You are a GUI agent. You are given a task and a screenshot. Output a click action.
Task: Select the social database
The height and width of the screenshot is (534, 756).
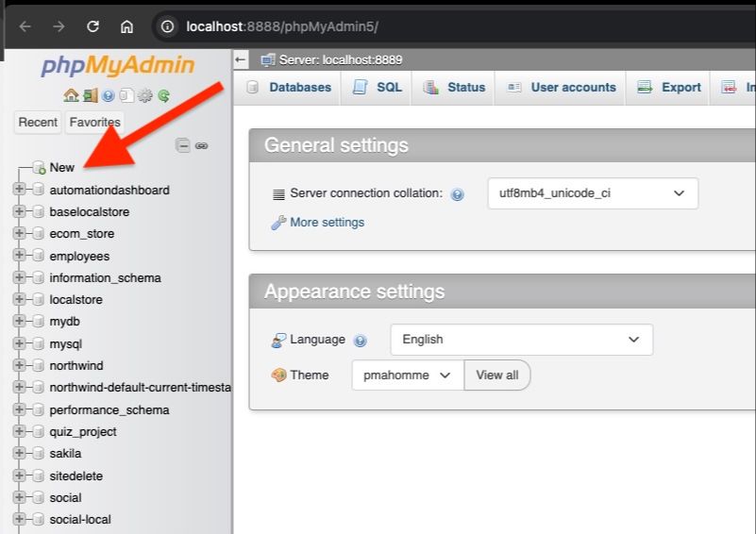coord(65,497)
